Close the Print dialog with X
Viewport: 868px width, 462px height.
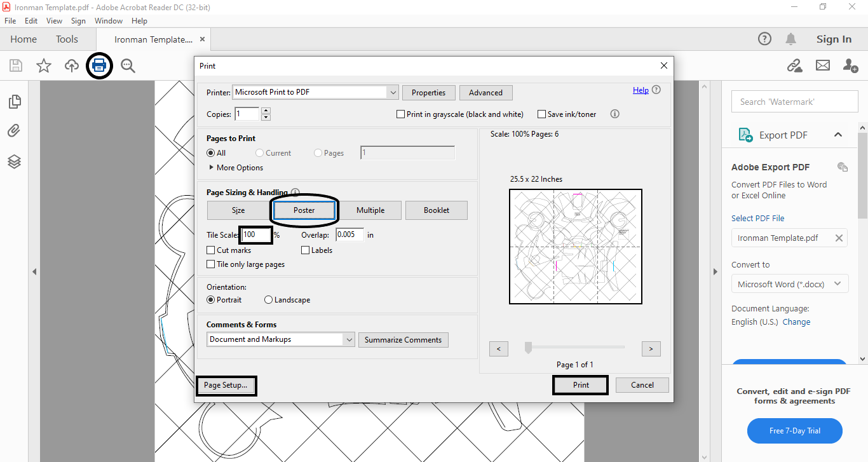(x=664, y=65)
